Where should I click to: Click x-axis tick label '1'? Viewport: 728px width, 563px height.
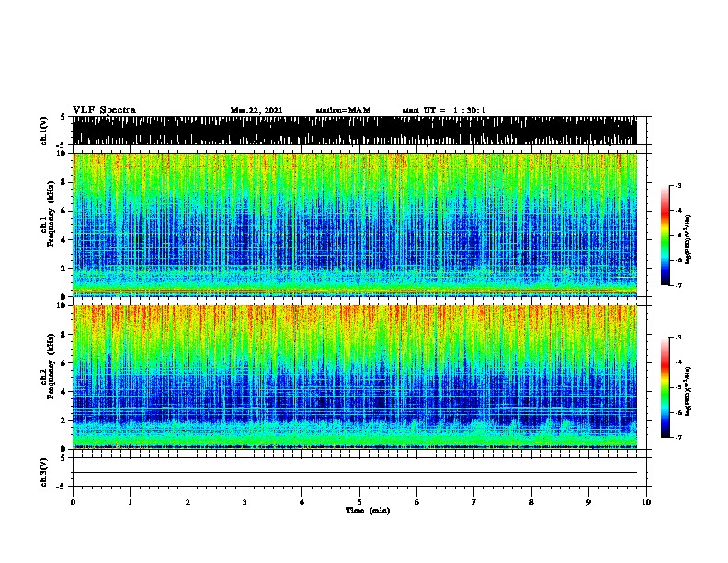pyautogui.click(x=130, y=502)
